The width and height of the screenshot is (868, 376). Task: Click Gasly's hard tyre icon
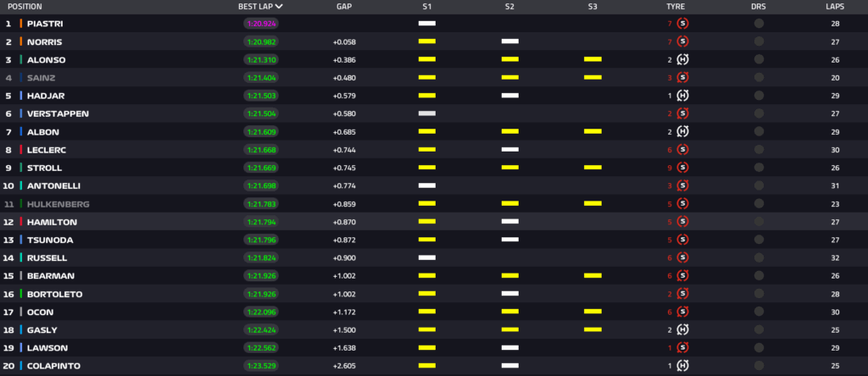pos(682,329)
